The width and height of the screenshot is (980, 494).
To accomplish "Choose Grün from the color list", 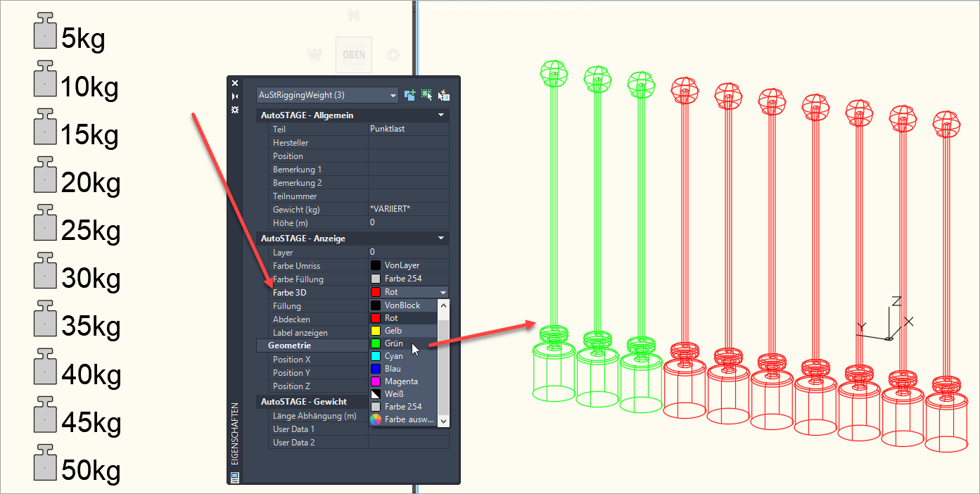I will pyautogui.click(x=402, y=343).
